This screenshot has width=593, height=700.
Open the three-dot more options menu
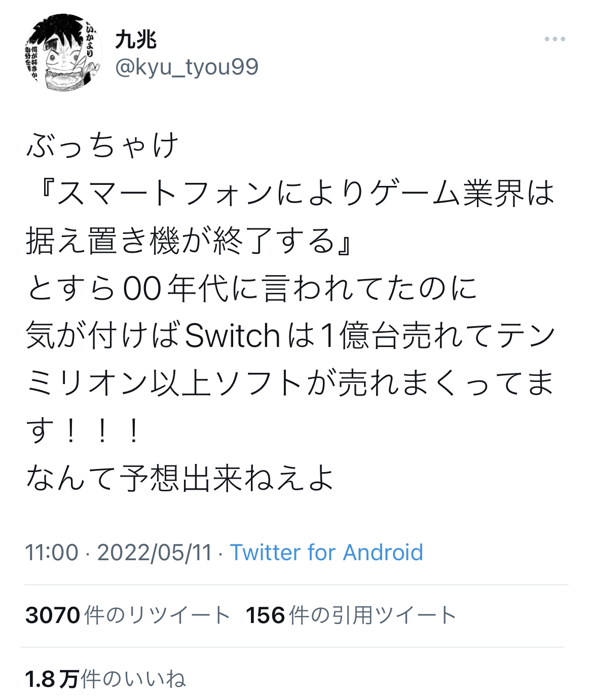[554, 39]
